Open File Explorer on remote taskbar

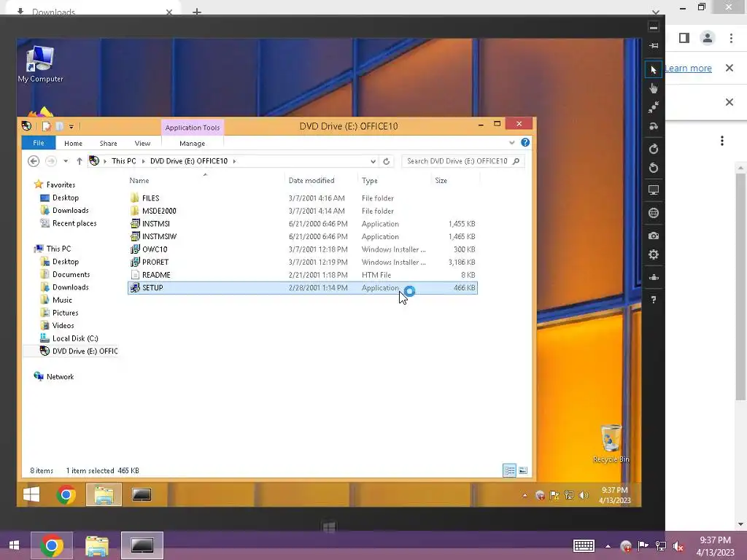[x=104, y=495]
